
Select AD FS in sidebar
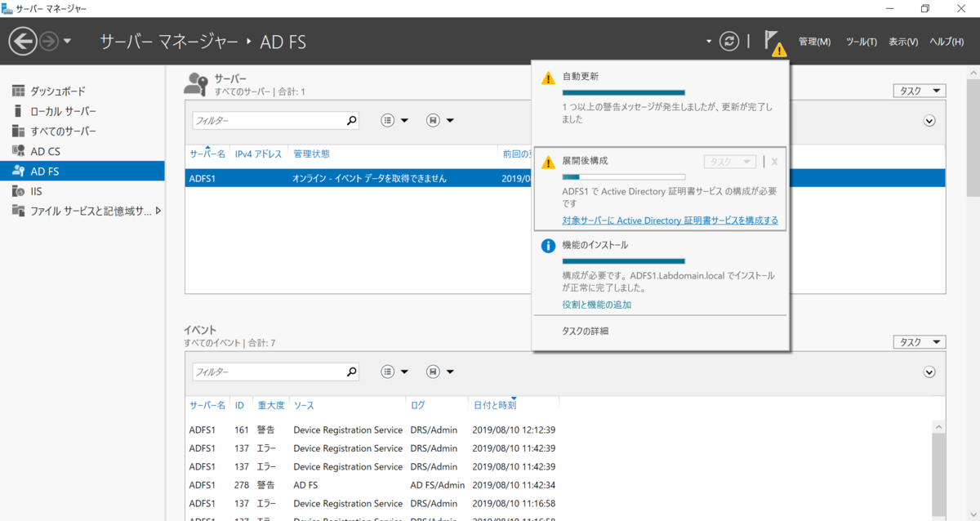click(x=82, y=171)
